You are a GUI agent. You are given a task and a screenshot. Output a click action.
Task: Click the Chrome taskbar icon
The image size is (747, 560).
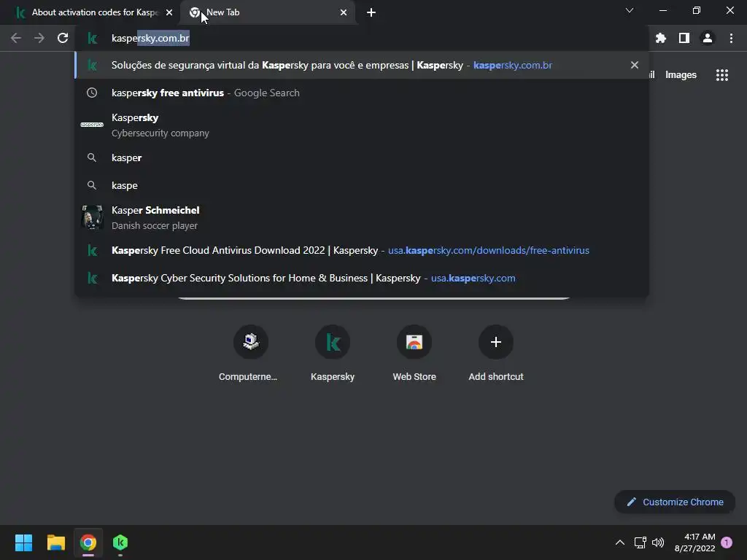pos(88,542)
